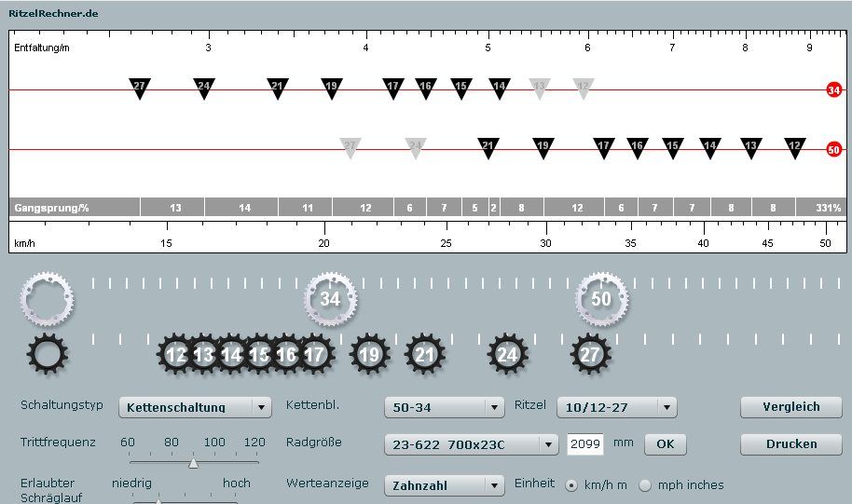This screenshot has width=852, height=504.
Task: Open the Kettenschaltung gear type dropdown
Action: [x=195, y=407]
